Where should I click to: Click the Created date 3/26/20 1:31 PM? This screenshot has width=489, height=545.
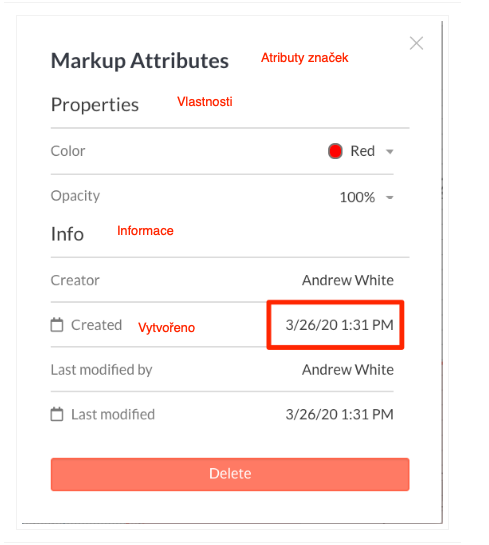click(340, 325)
